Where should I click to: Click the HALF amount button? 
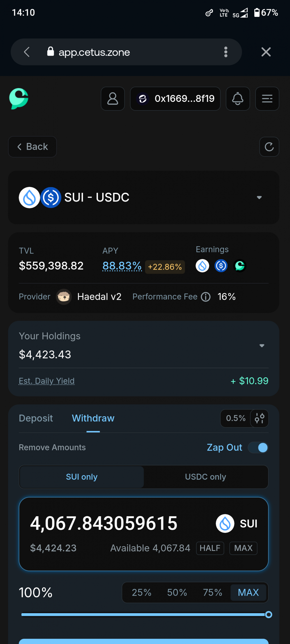(210, 548)
